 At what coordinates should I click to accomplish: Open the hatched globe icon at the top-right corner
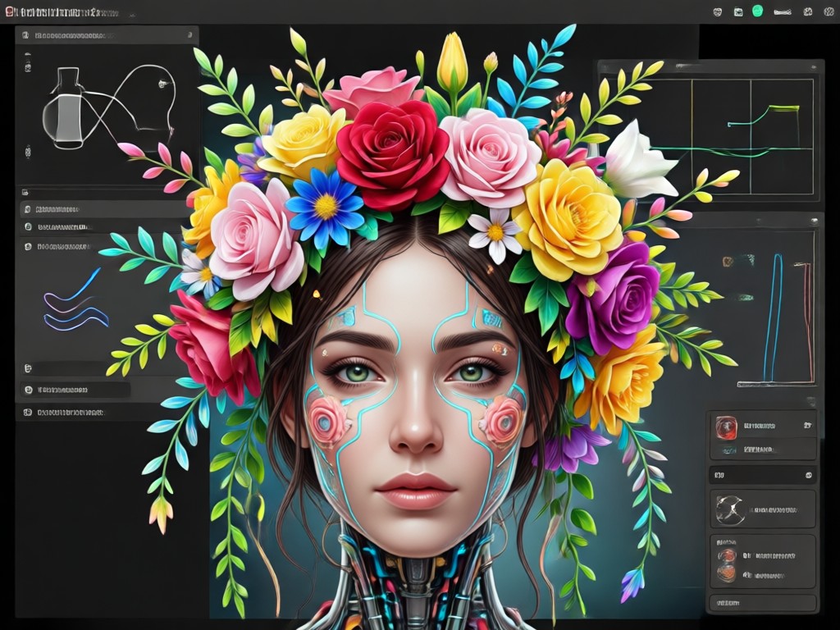click(x=829, y=11)
